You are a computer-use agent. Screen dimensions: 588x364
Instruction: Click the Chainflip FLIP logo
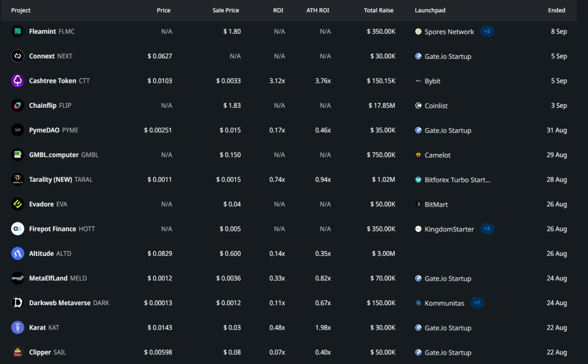click(x=18, y=105)
